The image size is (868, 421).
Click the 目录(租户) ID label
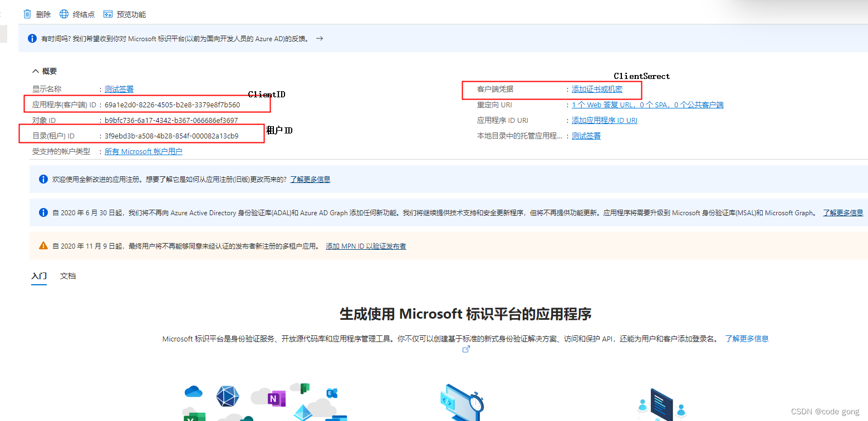(53, 136)
